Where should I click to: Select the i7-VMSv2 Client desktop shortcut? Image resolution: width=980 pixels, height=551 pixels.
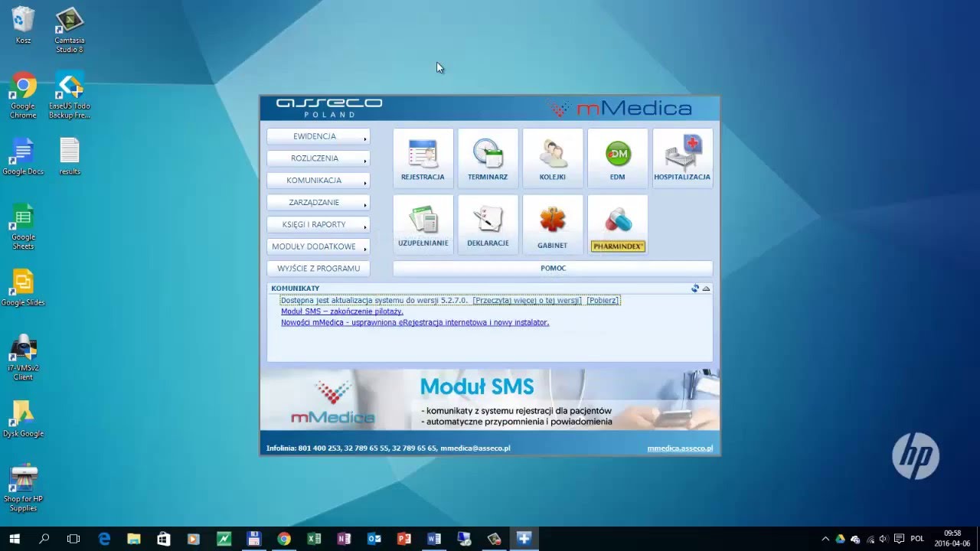pyautogui.click(x=23, y=358)
